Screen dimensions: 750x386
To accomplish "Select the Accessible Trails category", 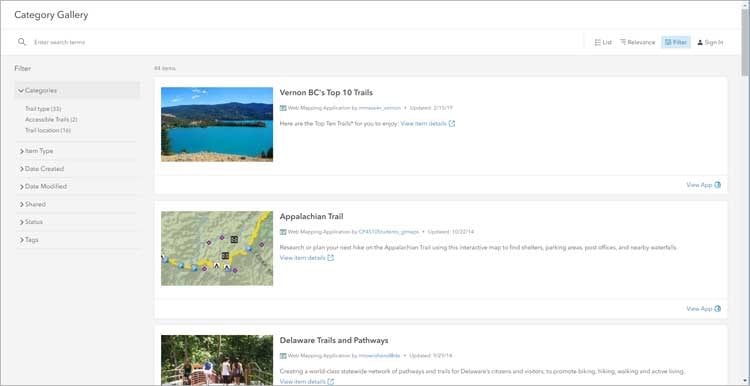I will point(51,120).
